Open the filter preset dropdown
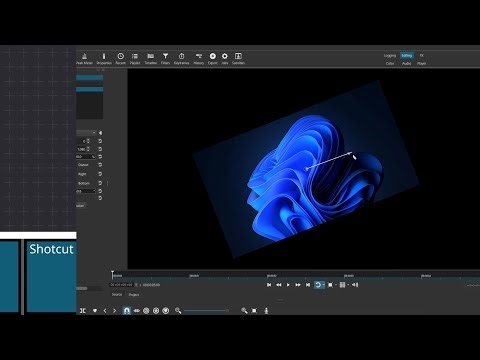Screen dimensions: 480x360 86,133
